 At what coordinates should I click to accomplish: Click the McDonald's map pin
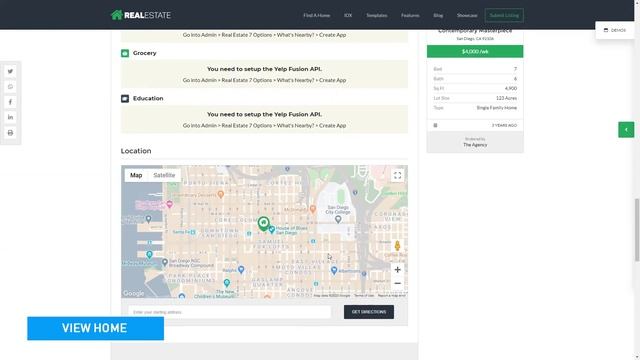click(x=313, y=209)
